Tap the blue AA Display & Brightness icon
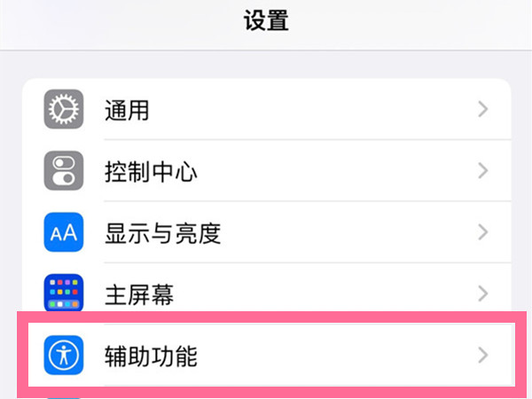This screenshot has width=532, height=399. [x=63, y=233]
